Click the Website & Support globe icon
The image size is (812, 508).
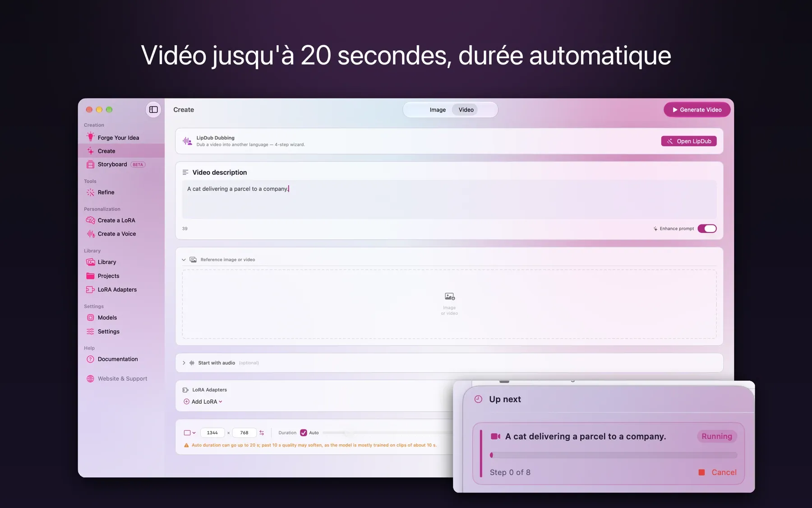coord(90,379)
